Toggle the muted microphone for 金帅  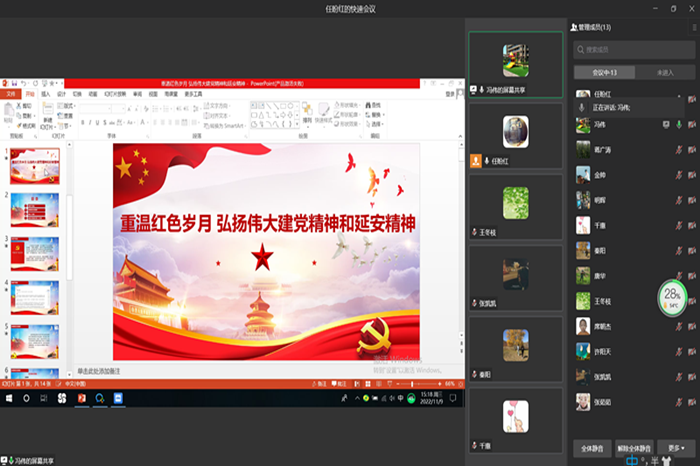pos(678,174)
